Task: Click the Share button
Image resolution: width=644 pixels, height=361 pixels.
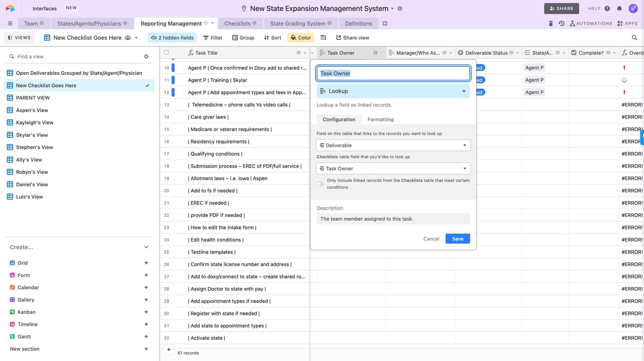Action: [561, 9]
